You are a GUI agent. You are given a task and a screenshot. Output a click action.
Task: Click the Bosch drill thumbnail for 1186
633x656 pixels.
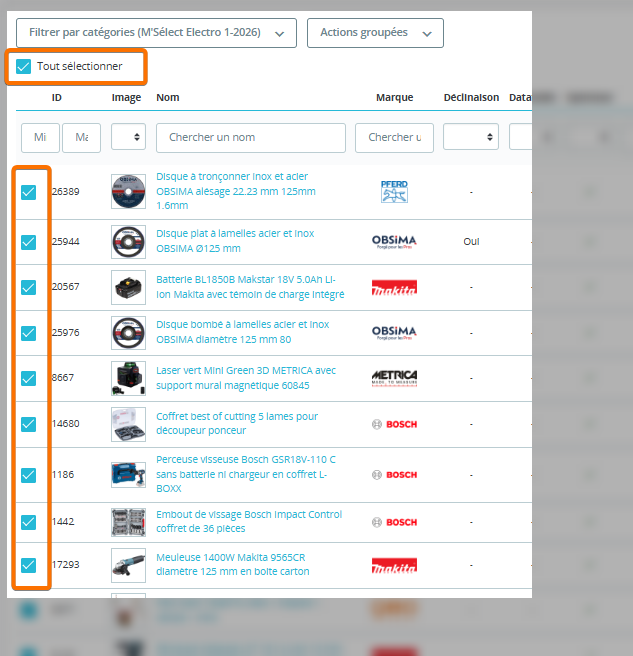[128, 475]
